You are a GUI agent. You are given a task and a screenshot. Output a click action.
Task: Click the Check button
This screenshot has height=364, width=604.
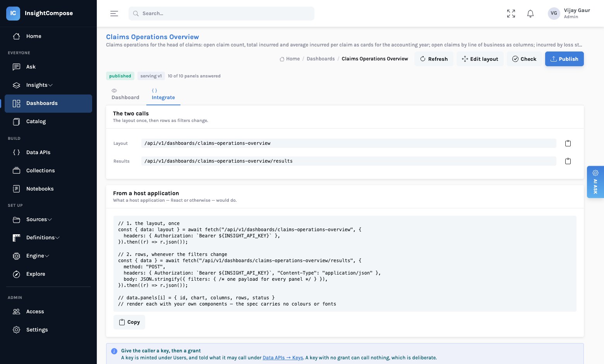pyautogui.click(x=524, y=59)
